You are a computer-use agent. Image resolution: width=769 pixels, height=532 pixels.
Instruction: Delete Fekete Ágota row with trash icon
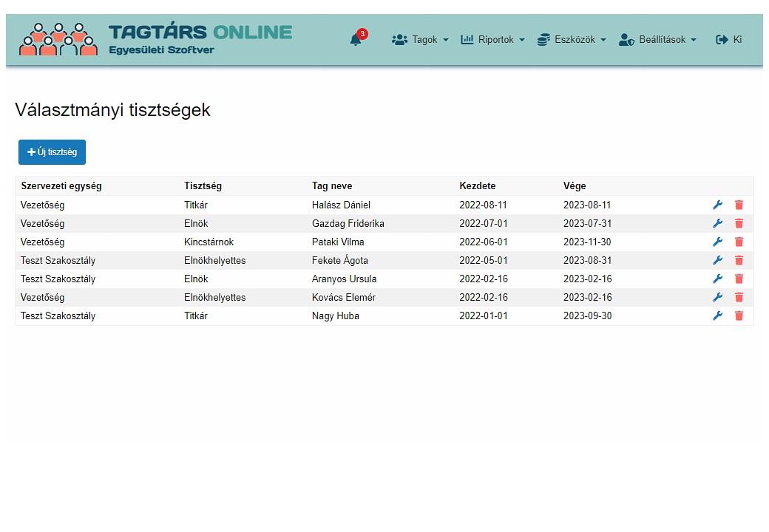tap(739, 260)
